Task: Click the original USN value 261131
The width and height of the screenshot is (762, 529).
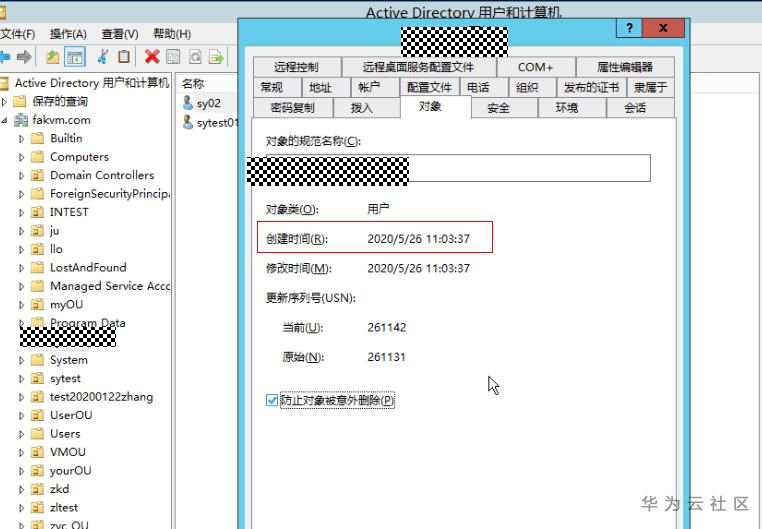Action: (386, 357)
